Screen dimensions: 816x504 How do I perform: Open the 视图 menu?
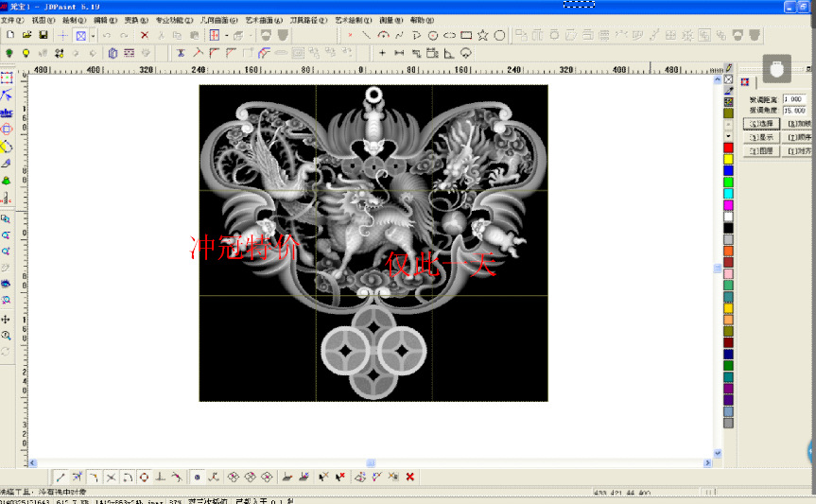pos(43,20)
